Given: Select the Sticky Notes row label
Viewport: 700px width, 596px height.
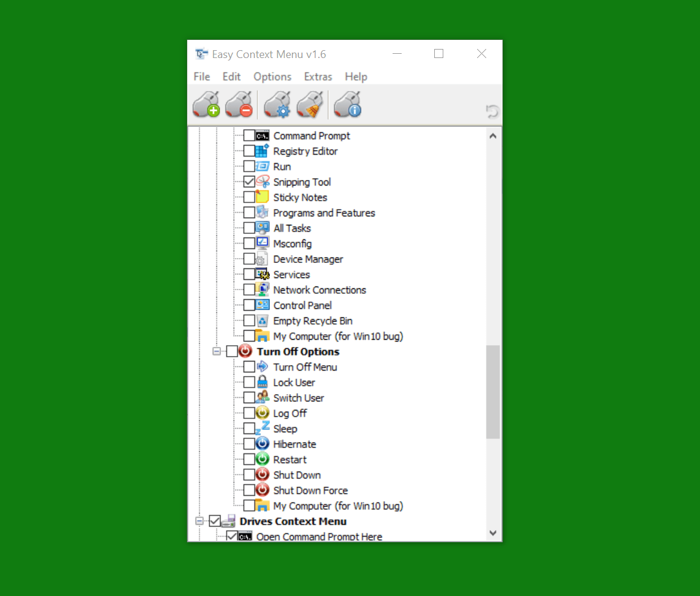Looking at the screenshot, I should click(x=300, y=198).
